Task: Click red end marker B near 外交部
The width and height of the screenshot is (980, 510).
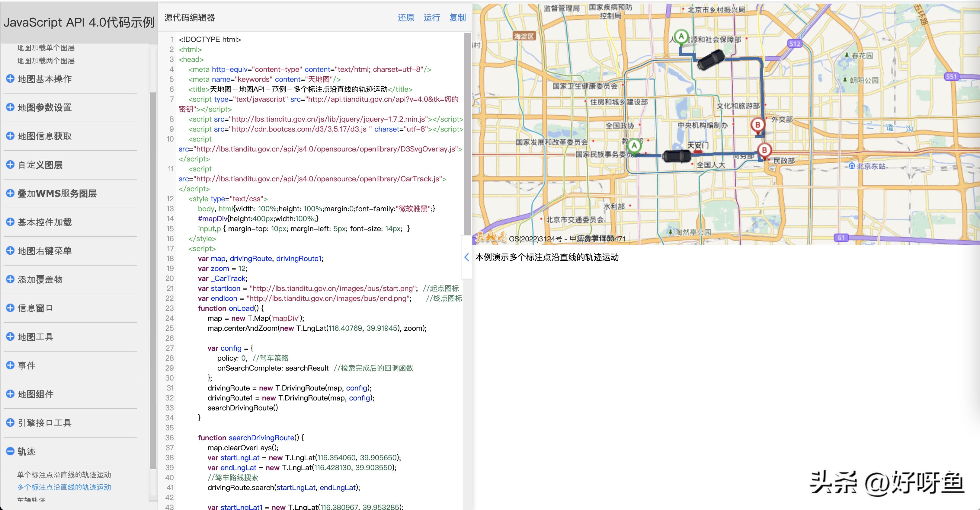Action: click(757, 125)
